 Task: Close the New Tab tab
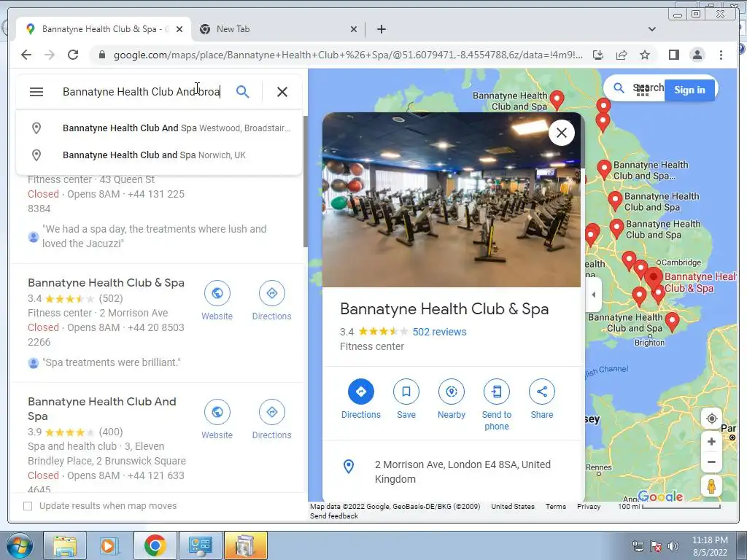click(x=354, y=29)
